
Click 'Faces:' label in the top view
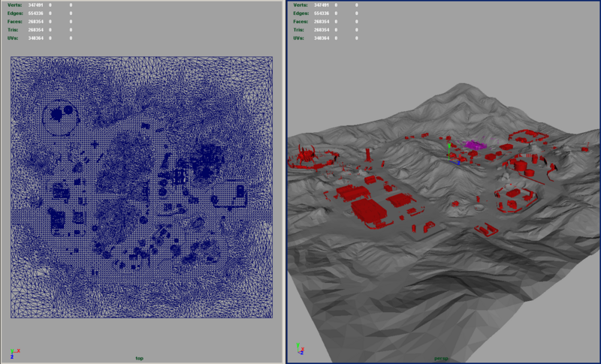coord(15,22)
